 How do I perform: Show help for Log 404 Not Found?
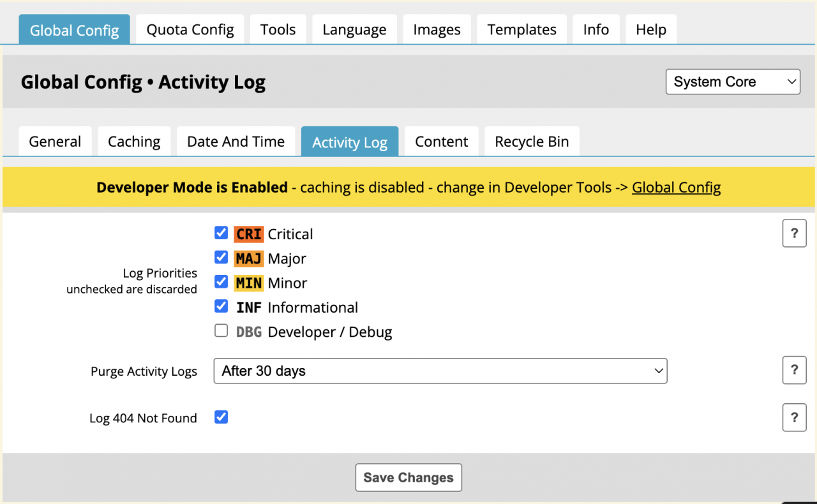794,418
